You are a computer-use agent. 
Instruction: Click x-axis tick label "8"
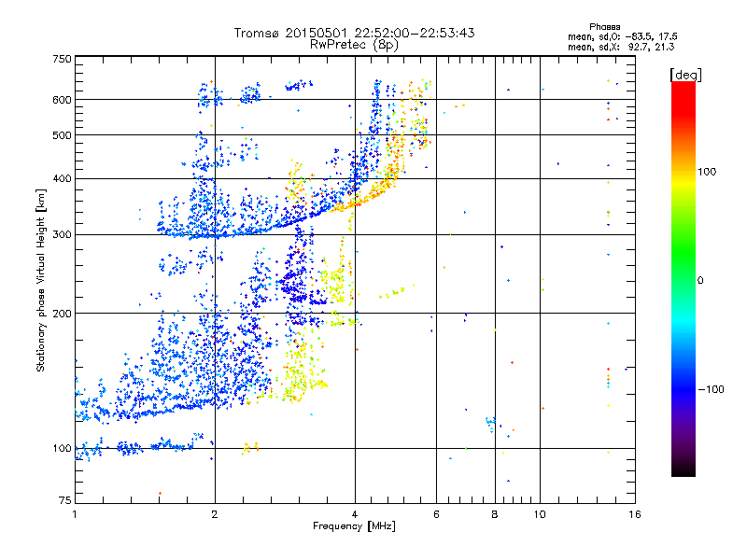495,514
